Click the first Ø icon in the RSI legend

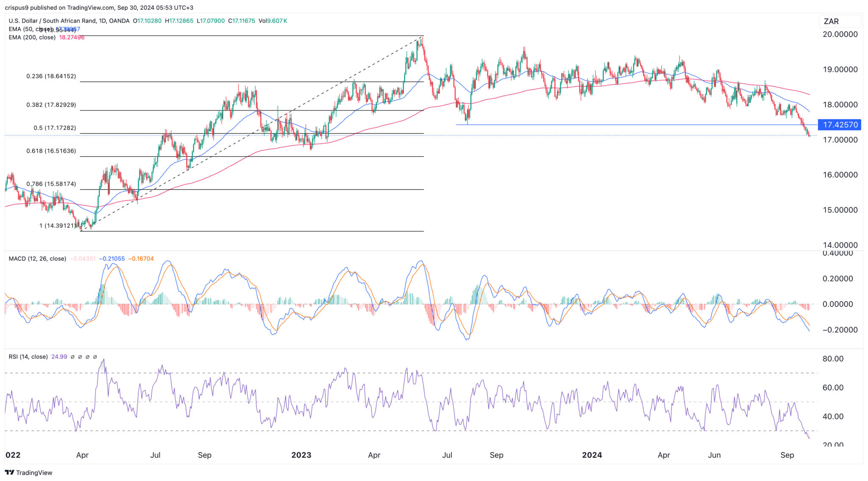click(72, 357)
